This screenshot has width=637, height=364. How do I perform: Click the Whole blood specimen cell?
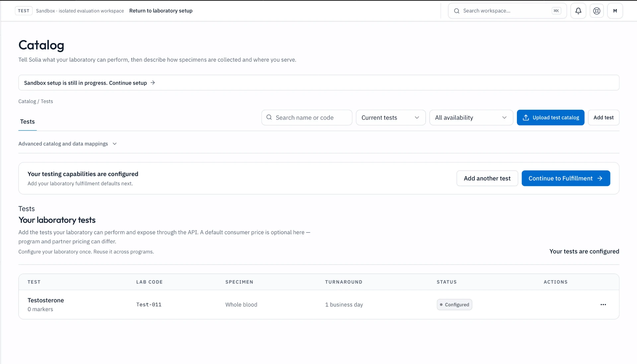(241, 305)
